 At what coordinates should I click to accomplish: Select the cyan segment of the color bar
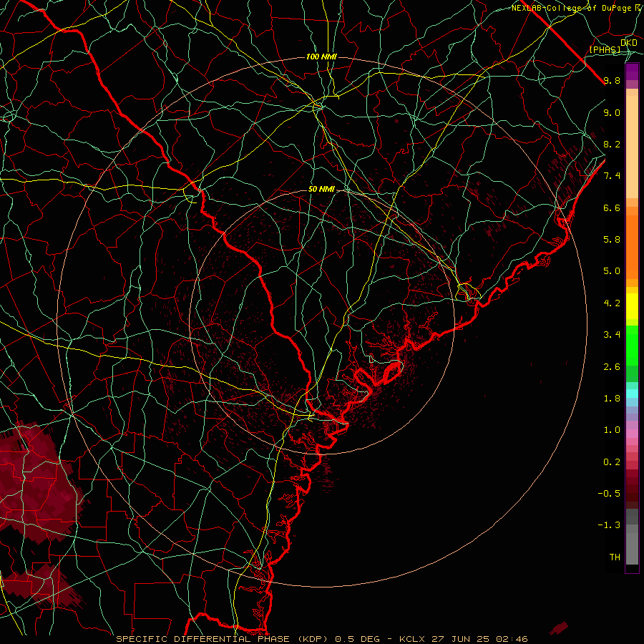point(632,394)
